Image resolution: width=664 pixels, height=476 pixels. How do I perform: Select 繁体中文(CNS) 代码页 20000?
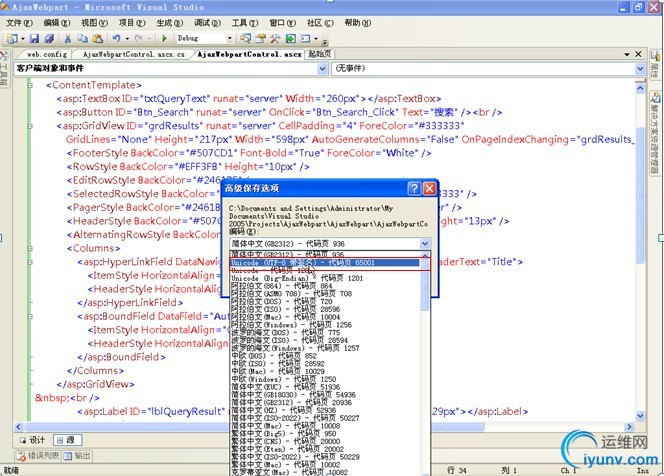tap(326, 441)
